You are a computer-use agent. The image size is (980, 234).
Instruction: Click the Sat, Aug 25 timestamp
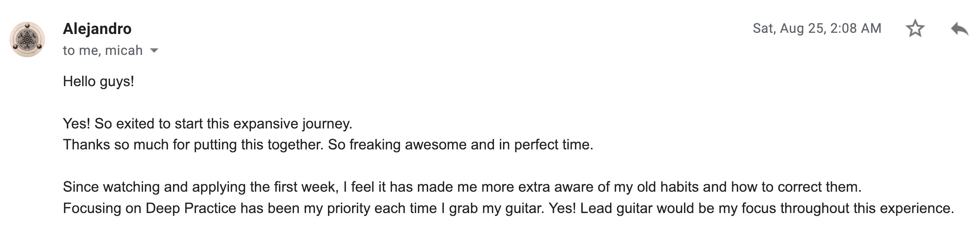817,28
